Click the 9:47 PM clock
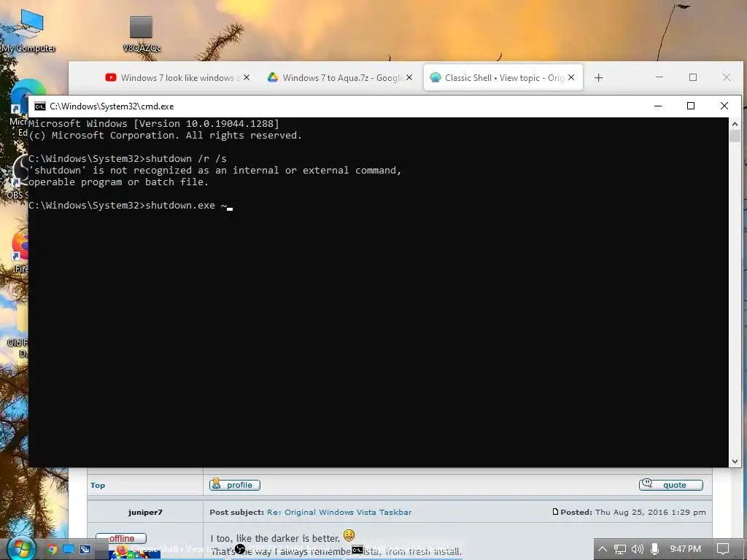This screenshot has height=560, width=747. click(685, 549)
